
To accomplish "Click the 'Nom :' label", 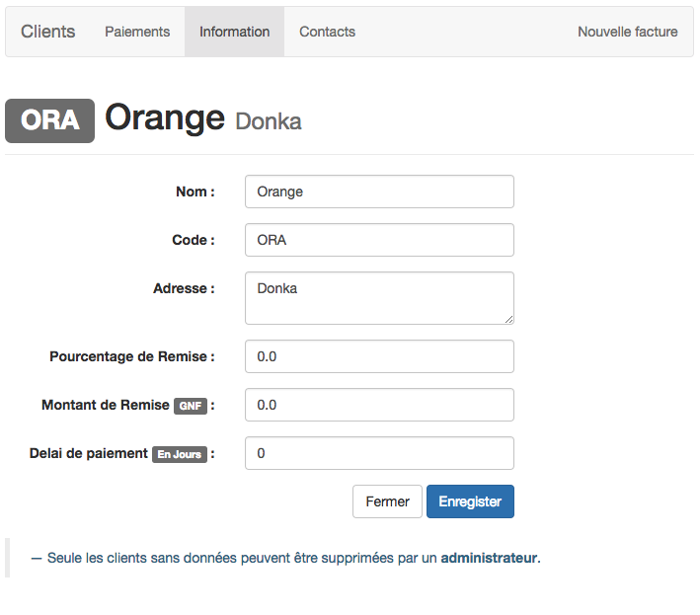I will (x=195, y=192).
